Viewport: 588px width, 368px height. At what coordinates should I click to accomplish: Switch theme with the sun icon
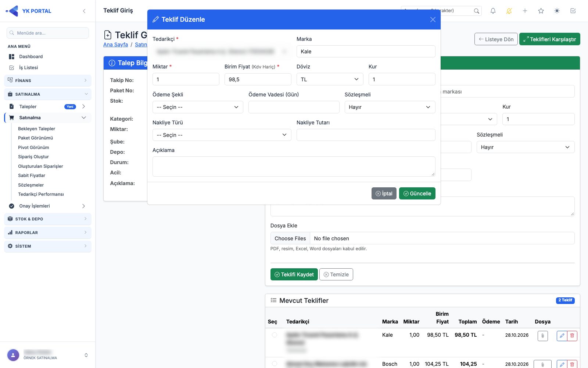557,11
